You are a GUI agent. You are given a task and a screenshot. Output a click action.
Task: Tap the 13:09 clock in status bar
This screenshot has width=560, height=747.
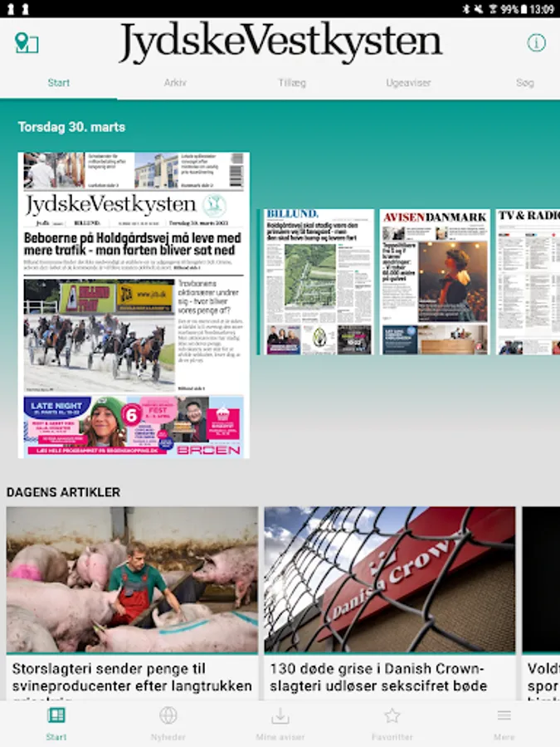coord(542,9)
